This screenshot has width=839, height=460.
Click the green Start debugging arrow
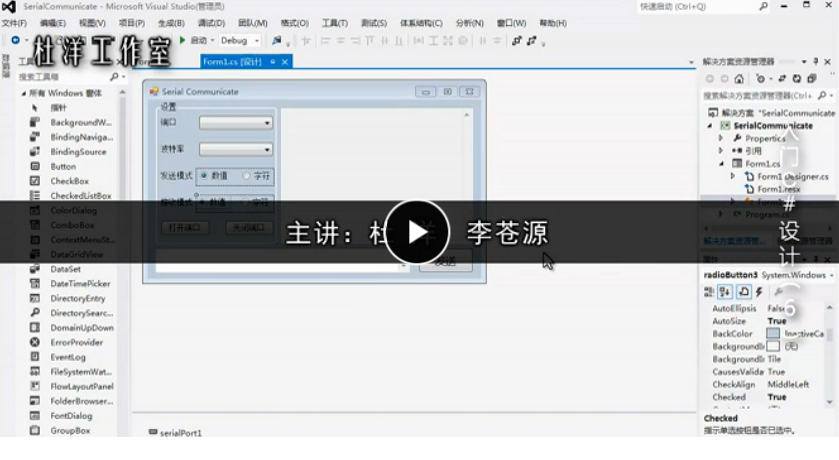pos(182,40)
